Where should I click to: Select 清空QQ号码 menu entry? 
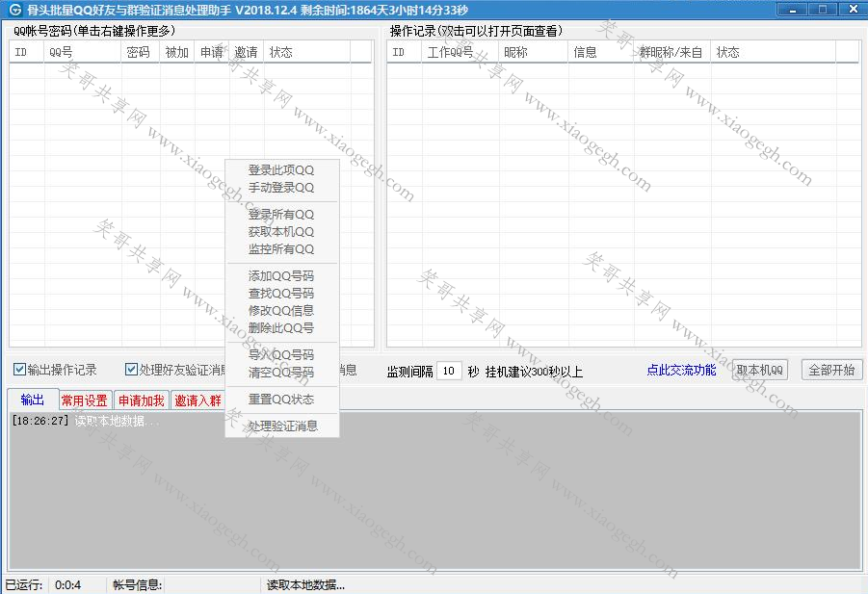coord(281,373)
